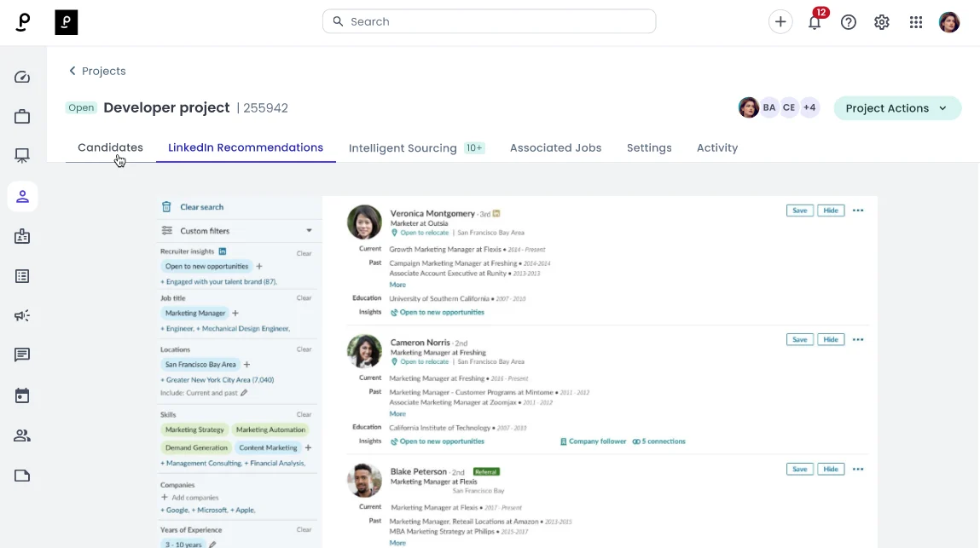This screenshot has width=980, height=548.
Task: Toggle Open to new opportunities filter chip
Action: pos(206,266)
